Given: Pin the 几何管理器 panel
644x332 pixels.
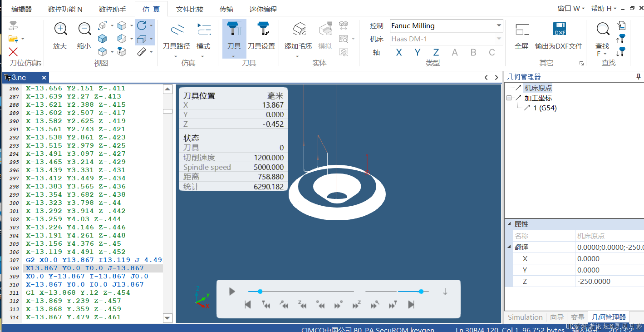Looking at the screenshot, I should point(639,77).
